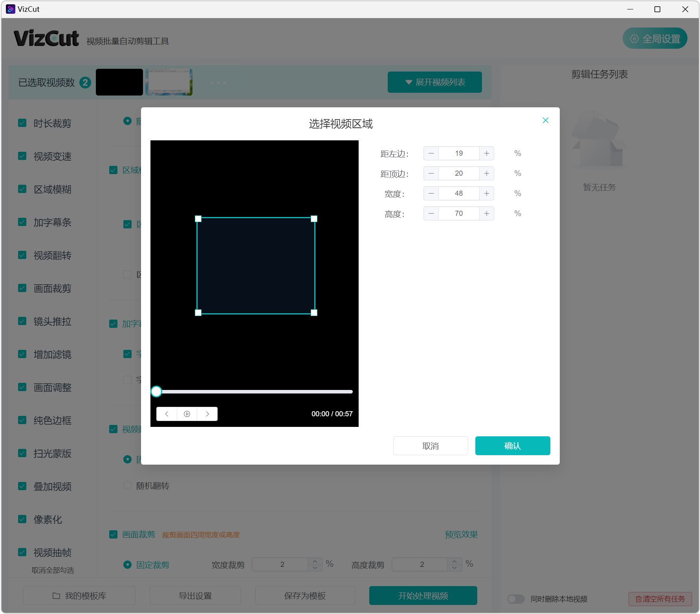Click the 距左边 input field showing 19
Screen dimensions: 700x614
(459, 153)
